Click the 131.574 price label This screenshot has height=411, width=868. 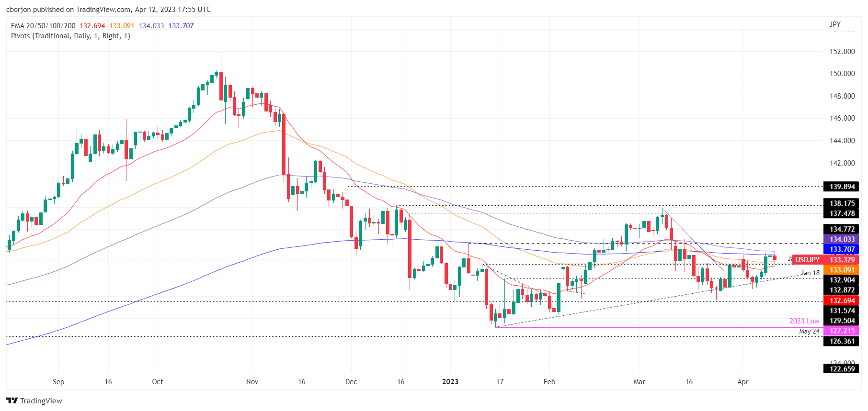tap(842, 311)
